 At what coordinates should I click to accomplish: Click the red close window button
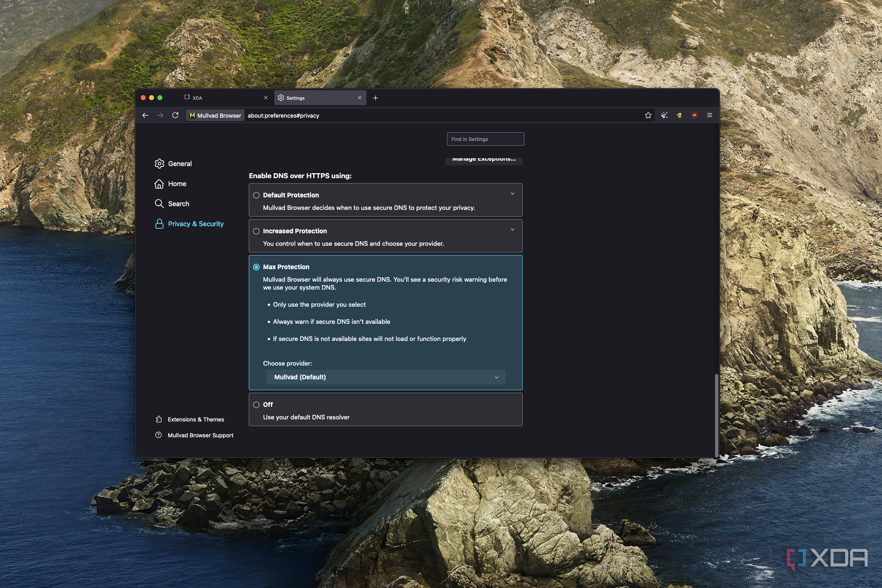(143, 98)
